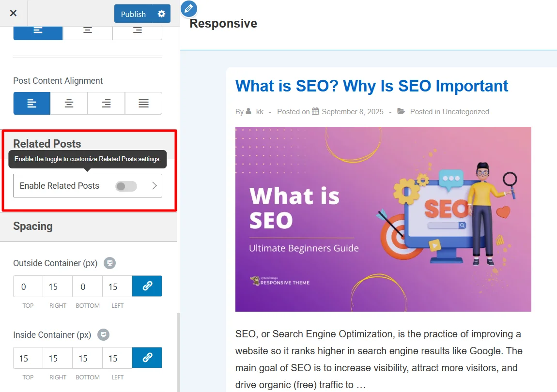
Task: Click the Responsive site title
Action: [223, 23]
